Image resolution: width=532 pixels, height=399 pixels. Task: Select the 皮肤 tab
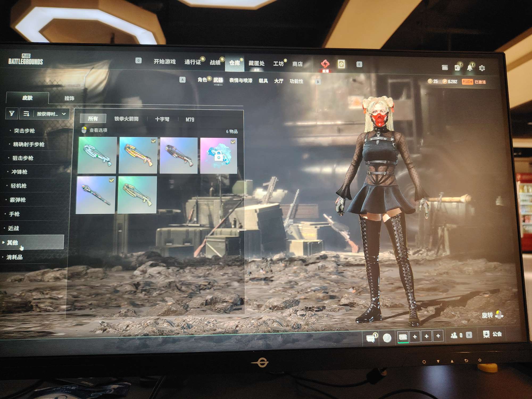click(27, 98)
